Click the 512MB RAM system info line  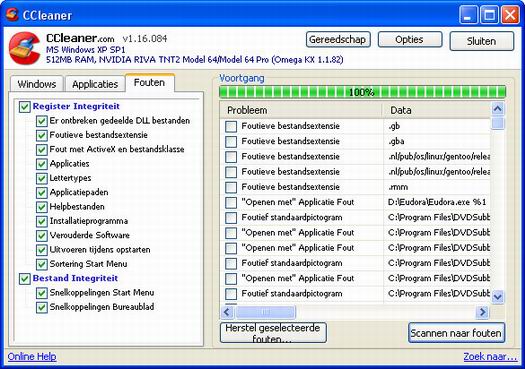tap(195, 60)
